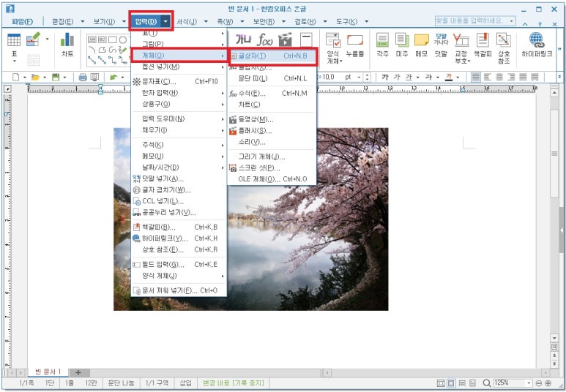Choose 수식(E)... in the object submenu
Viewport: 566px width, 392px height.
tap(272, 94)
